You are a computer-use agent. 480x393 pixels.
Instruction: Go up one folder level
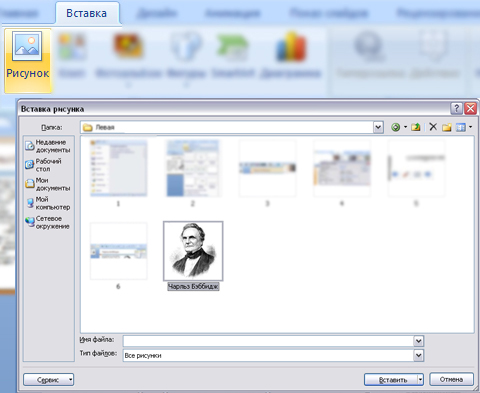pyautogui.click(x=416, y=127)
